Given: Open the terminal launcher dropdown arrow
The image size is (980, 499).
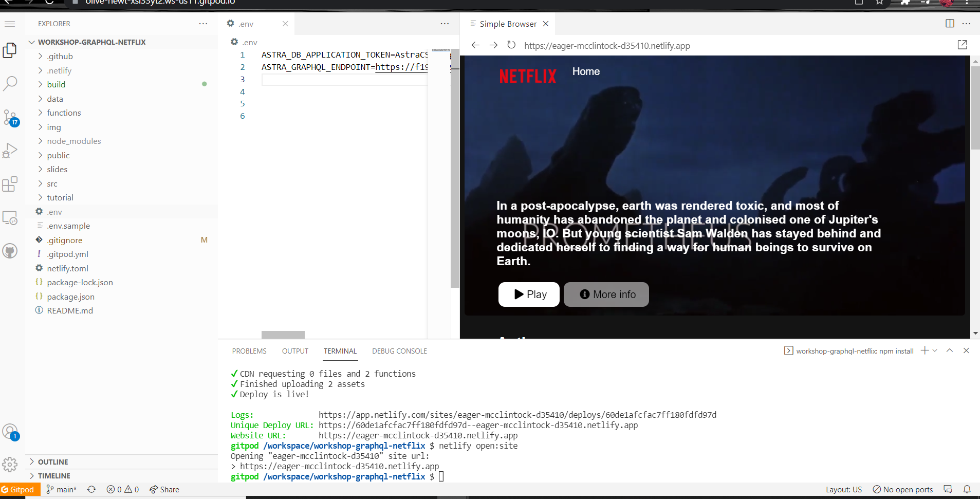Looking at the screenshot, I should (x=934, y=350).
